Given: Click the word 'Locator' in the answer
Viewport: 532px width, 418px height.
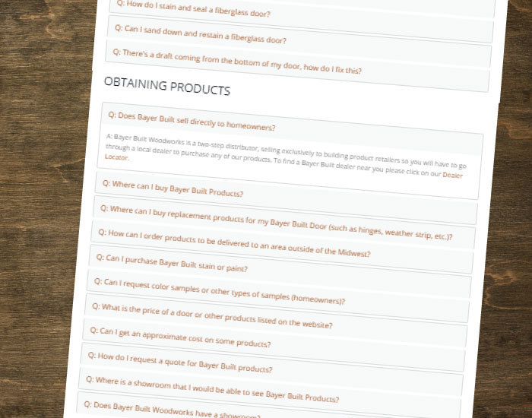Looking at the screenshot, I should tap(116, 157).
